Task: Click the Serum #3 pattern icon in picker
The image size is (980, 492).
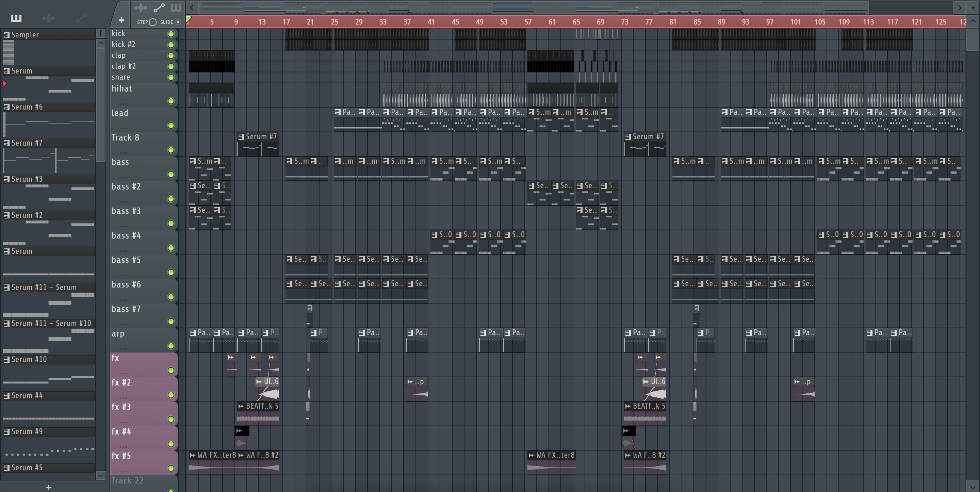Action: coord(6,179)
